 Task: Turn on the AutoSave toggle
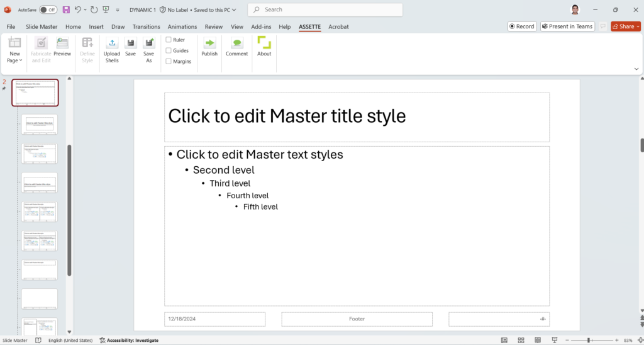click(48, 10)
